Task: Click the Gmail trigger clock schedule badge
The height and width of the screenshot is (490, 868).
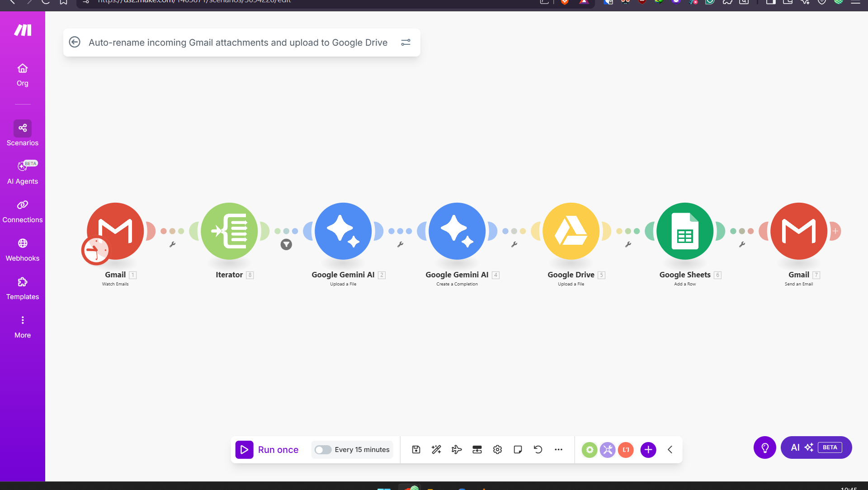Action: click(x=96, y=250)
